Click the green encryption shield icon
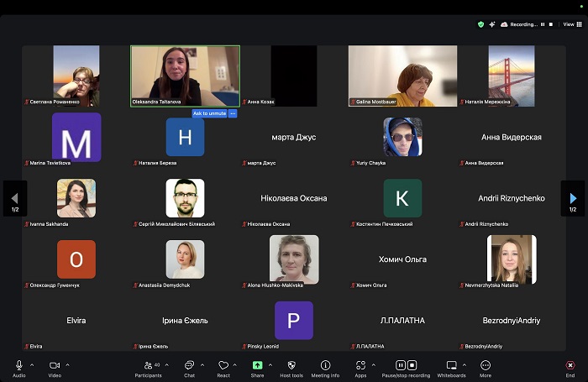Screen dimensions: 588x382 [x=480, y=24]
